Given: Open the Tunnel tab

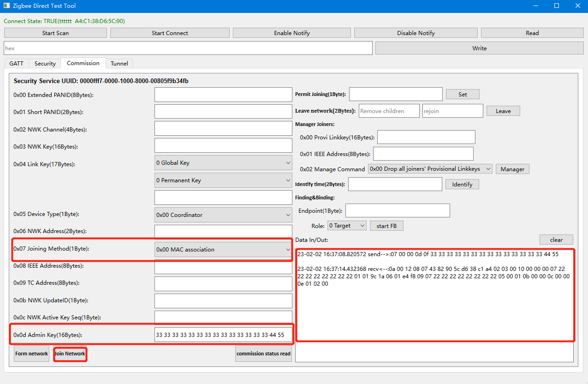Looking at the screenshot, I should pyautogui.click(x=119, y=63).
